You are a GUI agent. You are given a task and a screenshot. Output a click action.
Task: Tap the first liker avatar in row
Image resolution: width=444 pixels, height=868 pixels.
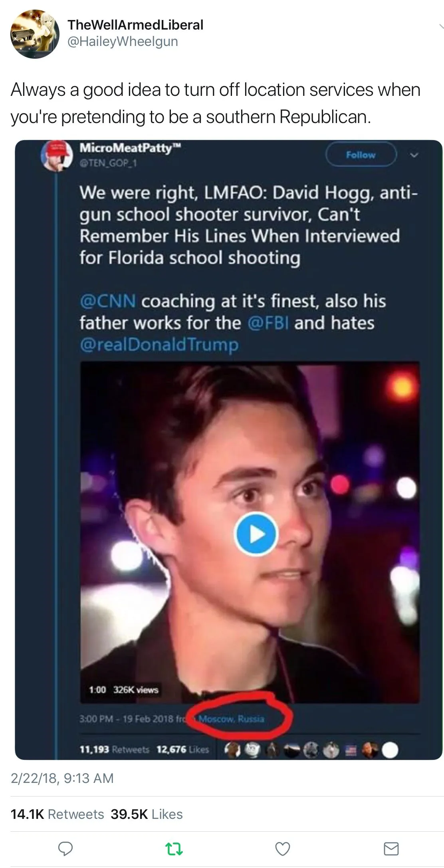[x=232, y=750]
